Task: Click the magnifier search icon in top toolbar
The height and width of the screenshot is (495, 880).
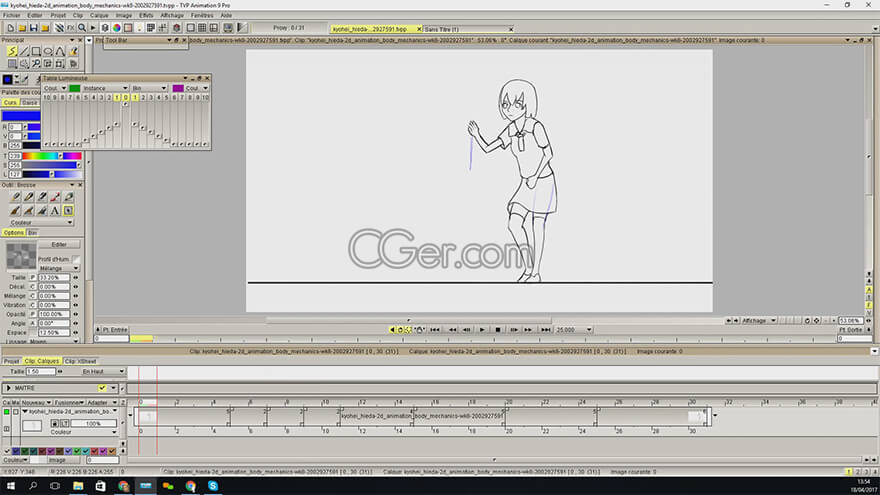Action: (x=82, y=28)
